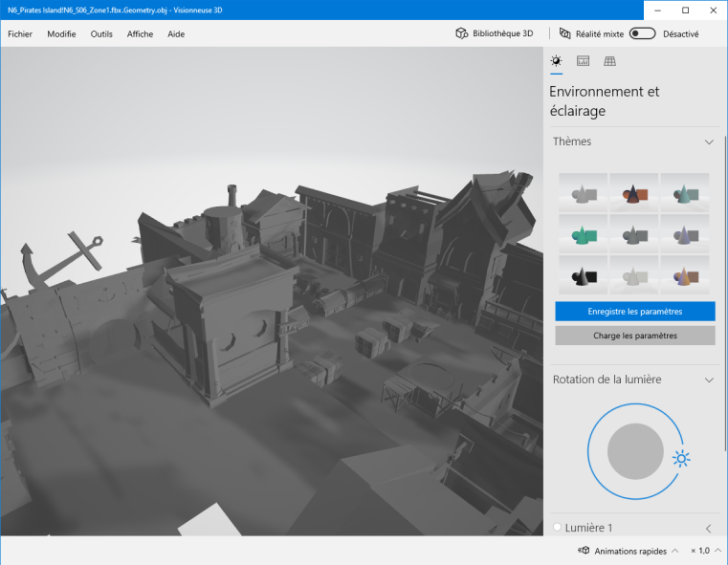Open the stats and shading panel tab
Screen dimensions: 728x565
click(583, 61)
